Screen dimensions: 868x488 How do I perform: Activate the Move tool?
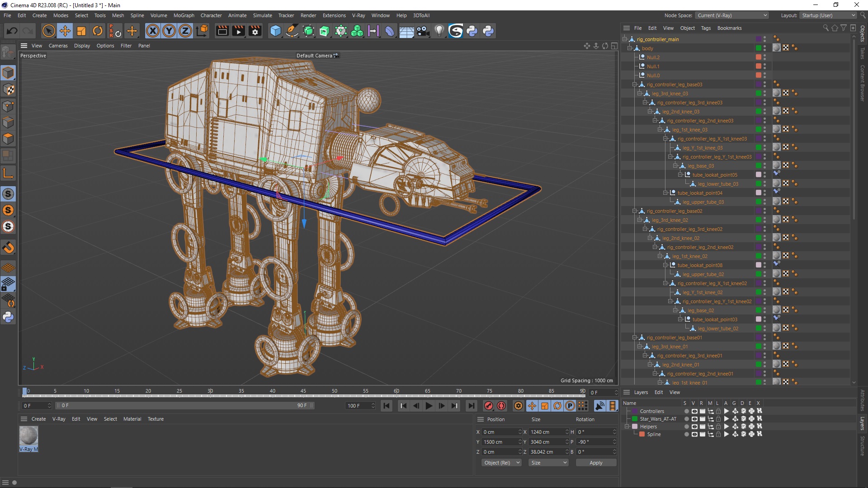click(x=65, y=31)
